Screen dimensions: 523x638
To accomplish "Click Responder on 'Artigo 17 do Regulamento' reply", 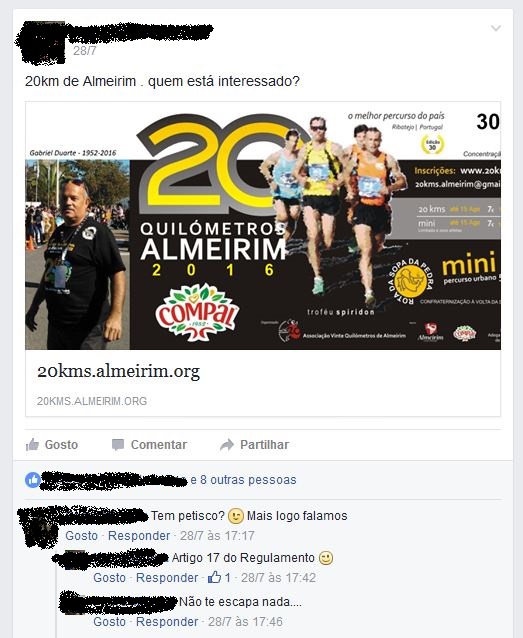I will click(x=167, y=577).
